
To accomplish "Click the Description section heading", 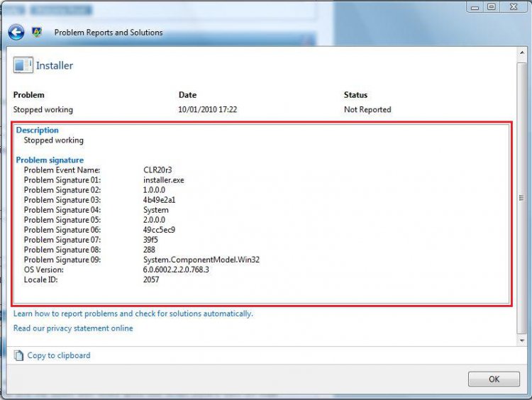I will tap(38, 130).
